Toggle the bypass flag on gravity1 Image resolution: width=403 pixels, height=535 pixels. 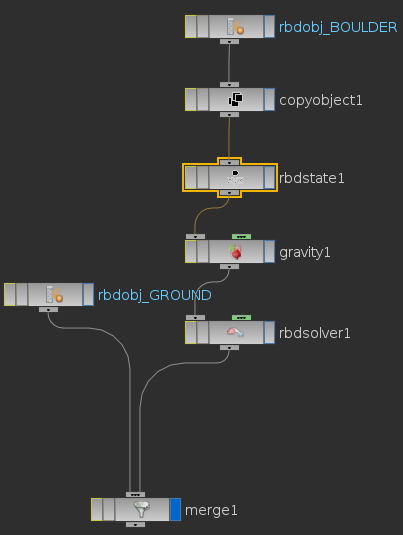point(190,251)
